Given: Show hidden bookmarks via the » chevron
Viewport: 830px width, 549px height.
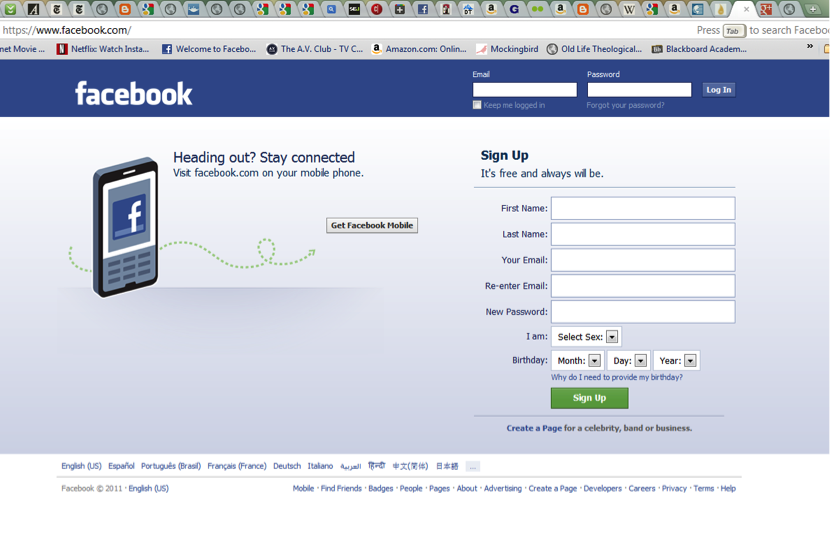Looking at the screenshot, I should (x=809, y=47).
